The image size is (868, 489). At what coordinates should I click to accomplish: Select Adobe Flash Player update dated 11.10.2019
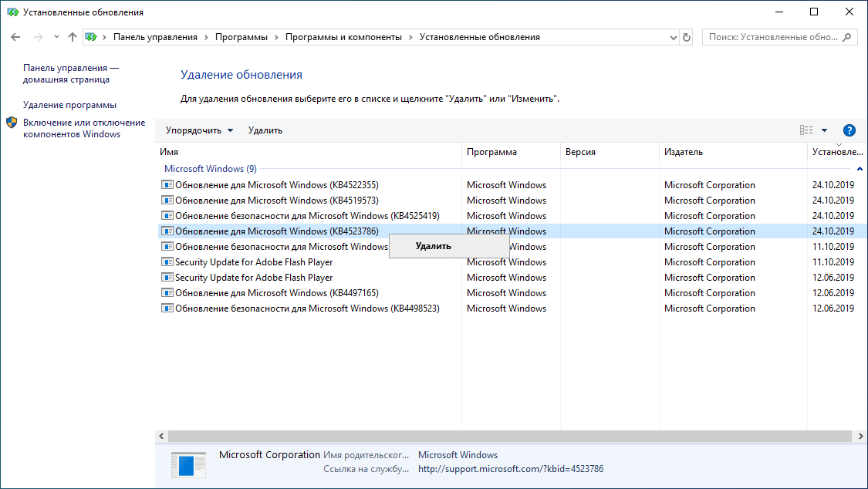tap(254, 262)
